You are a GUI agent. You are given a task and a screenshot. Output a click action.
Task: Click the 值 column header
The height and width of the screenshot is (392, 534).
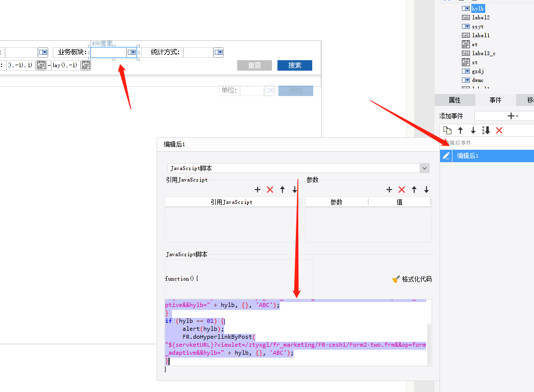[399, 202]
